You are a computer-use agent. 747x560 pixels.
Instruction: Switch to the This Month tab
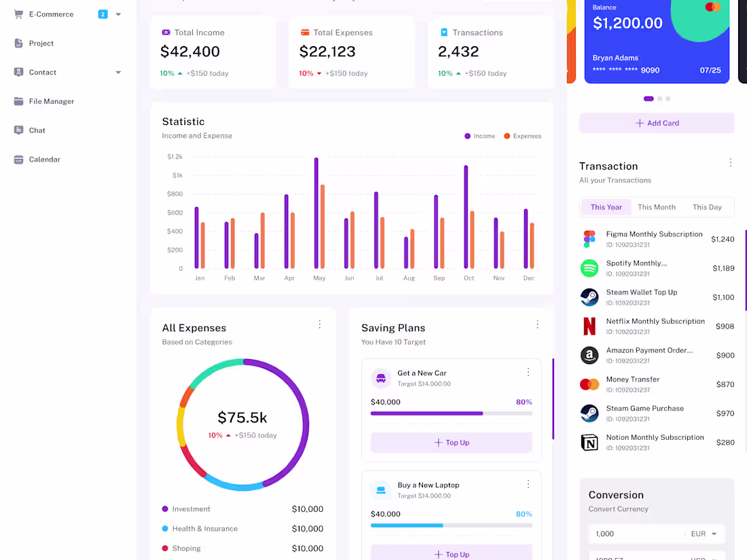click(x=656, y=207)
